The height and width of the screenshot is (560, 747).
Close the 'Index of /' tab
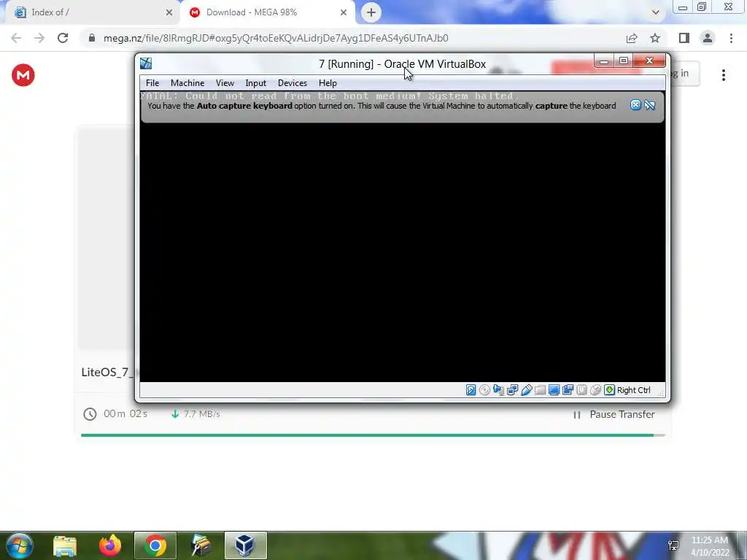[169, 12]
